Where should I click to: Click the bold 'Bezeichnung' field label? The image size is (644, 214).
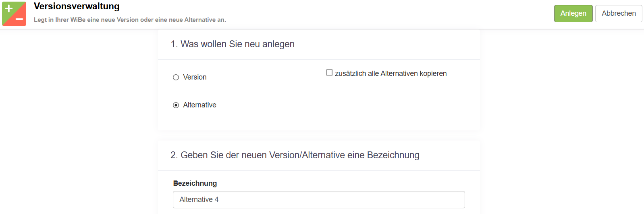195,183
